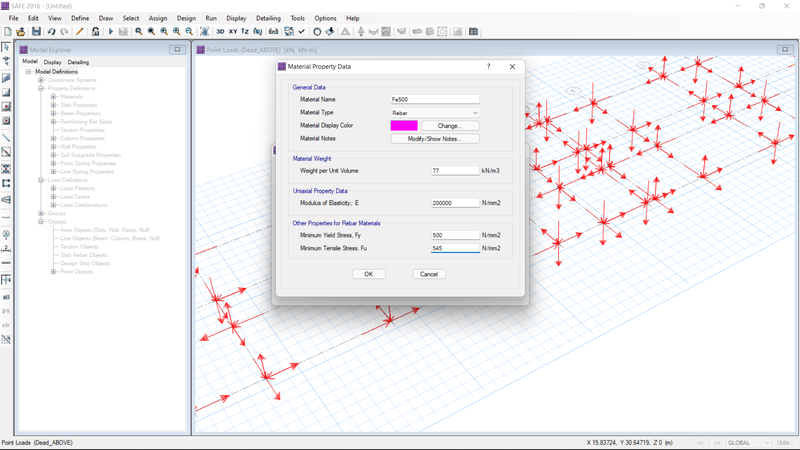Click Cancel in Material Property Data dialog
The image size is (800, 450).
(x=429, y=274)
